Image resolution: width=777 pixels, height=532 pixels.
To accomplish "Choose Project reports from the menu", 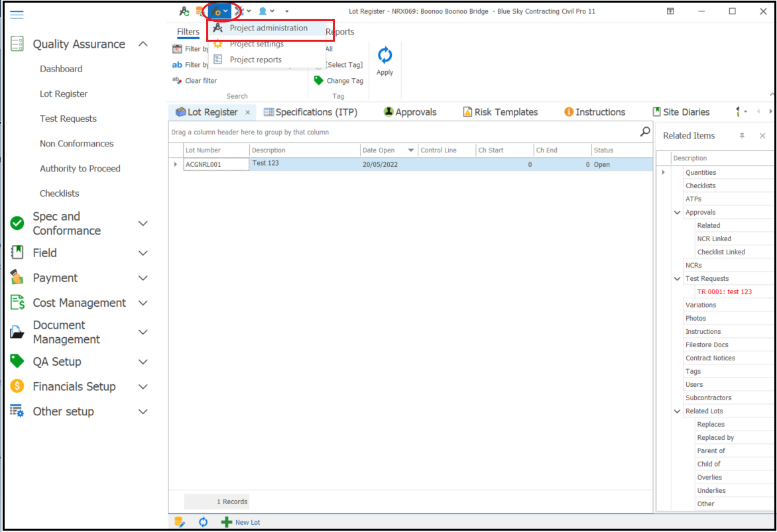I will tap(256, 60).
